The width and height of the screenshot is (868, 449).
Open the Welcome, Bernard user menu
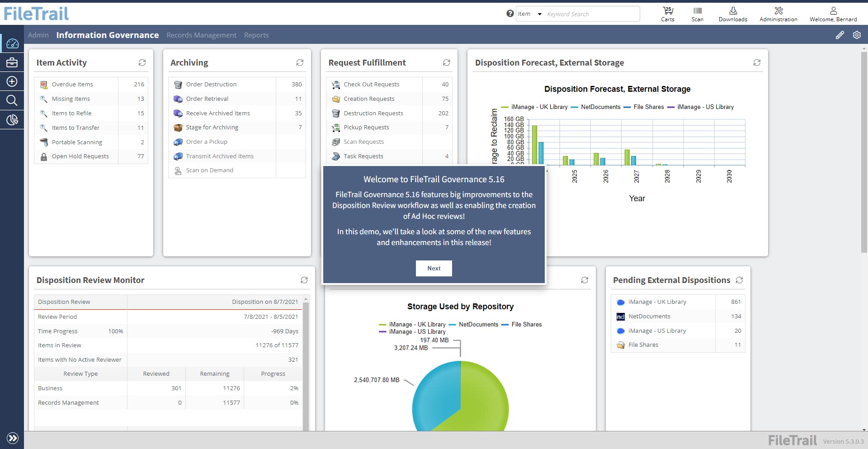coord(833,14)
